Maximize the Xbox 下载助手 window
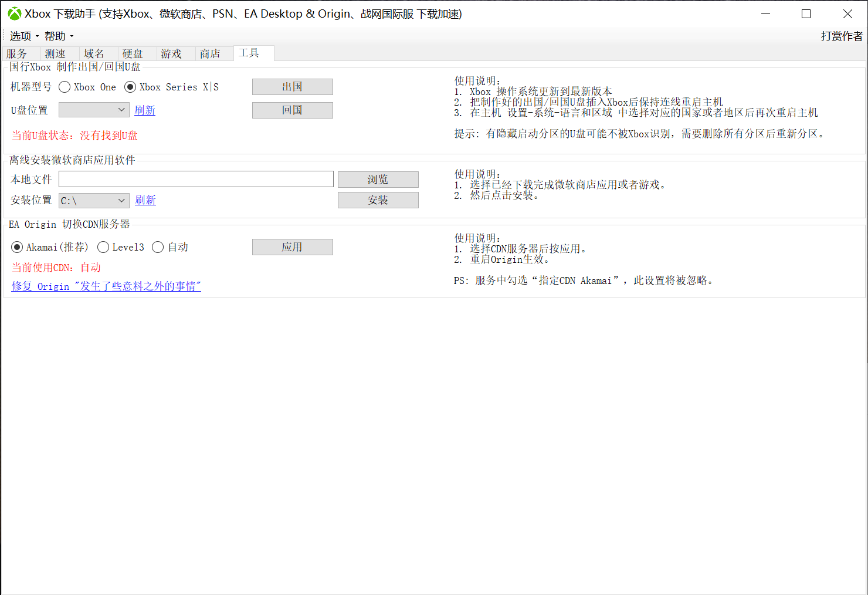868x595 pixels. click(806, 13)
